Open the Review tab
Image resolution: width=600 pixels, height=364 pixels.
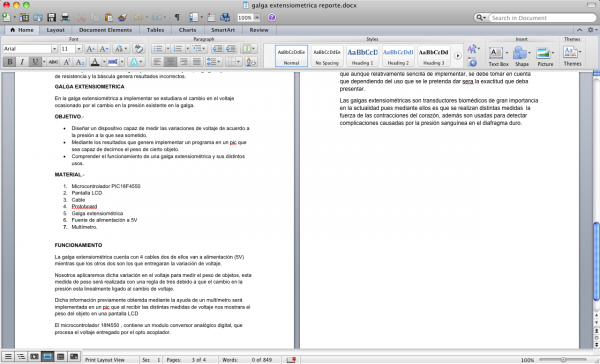point(259,30)
